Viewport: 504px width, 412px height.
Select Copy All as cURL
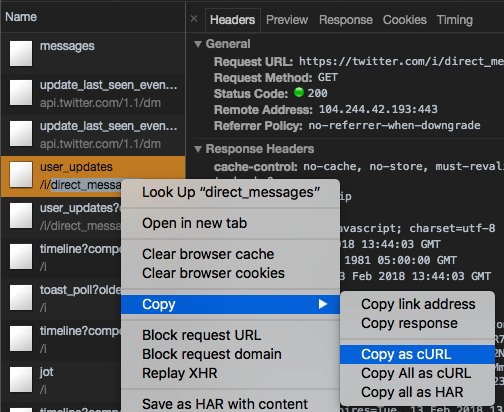coord(417,373)
